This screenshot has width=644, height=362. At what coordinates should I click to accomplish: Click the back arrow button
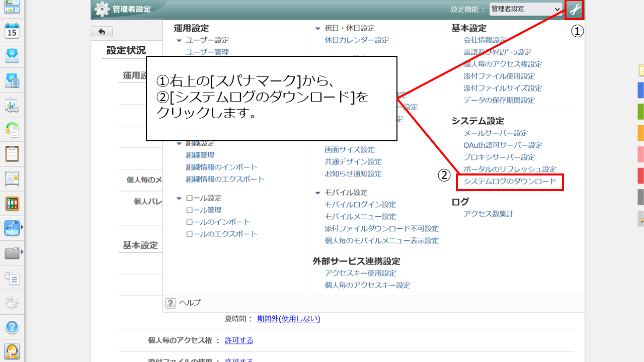tap(102, 32)
